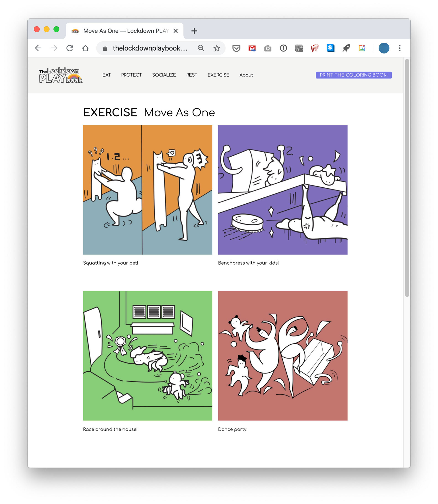438x504 pixels.
Task: Close the Move As One tab
Action: (175, 31)
